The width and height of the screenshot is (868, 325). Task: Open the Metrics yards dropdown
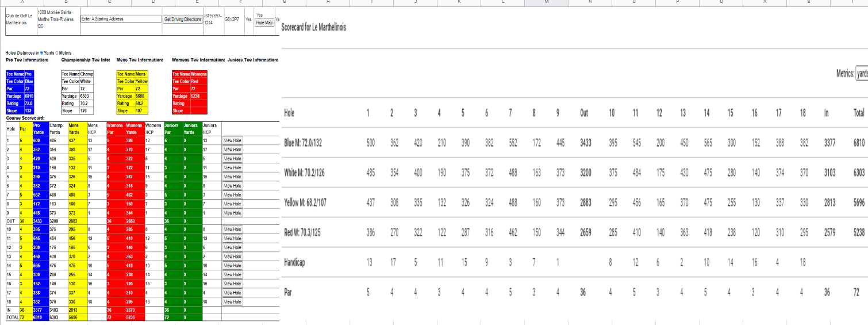(862, 73)
